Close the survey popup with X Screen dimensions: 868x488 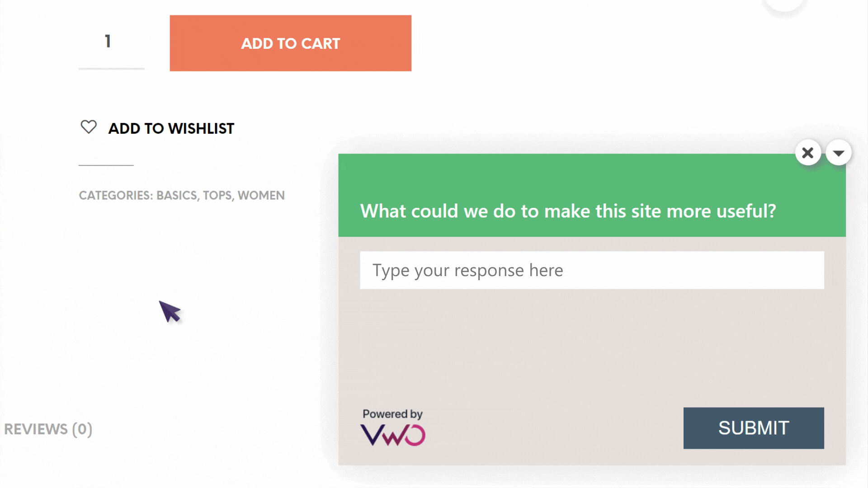tap(808, 153)
